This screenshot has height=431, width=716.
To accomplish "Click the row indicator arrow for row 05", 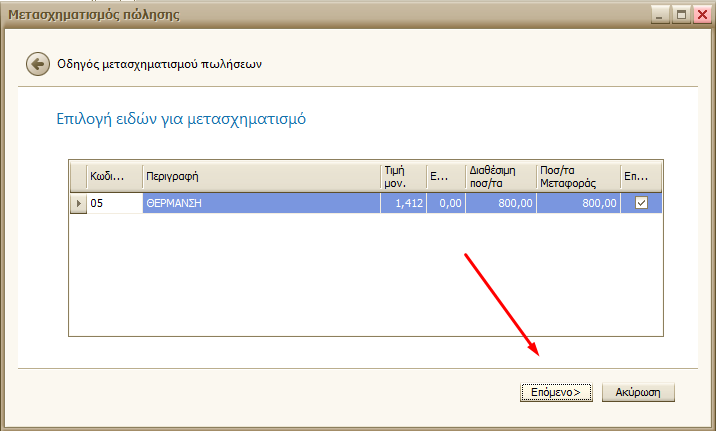I will pos(78,203).
